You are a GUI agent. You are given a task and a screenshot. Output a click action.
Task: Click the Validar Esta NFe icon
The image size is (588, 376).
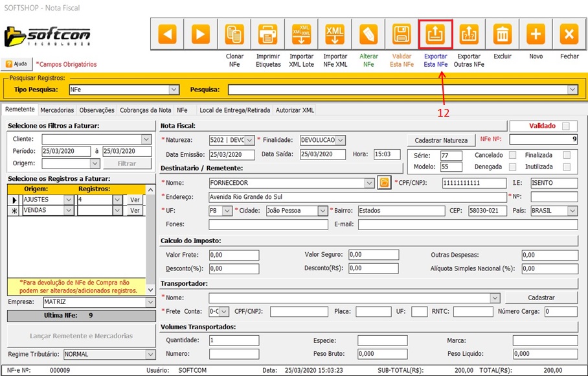point(401,34)
